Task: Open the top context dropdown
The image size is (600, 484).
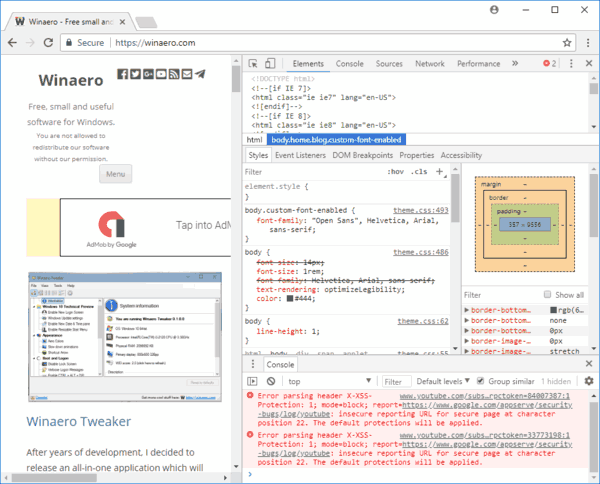Action: coord(329,381)
